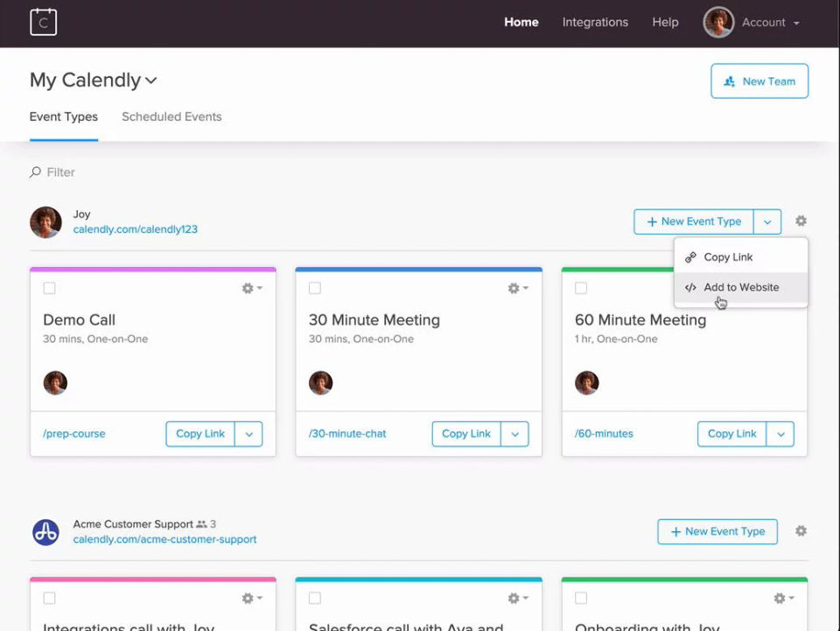Click the Acme Customer Support name
Image resolution: width=840 pixels, height=631 pixels.
tap(133, 524)
